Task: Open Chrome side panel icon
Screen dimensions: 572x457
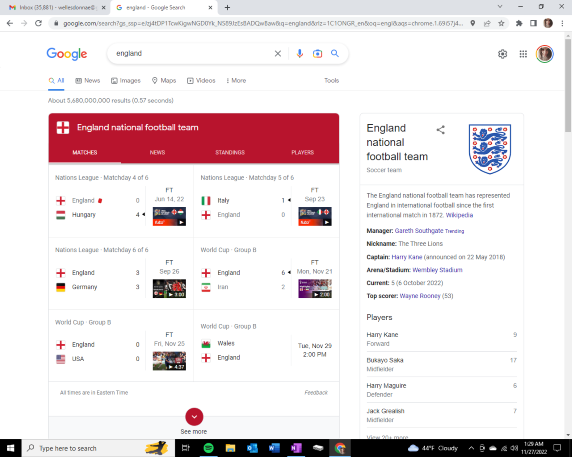Action: (533, 23)
